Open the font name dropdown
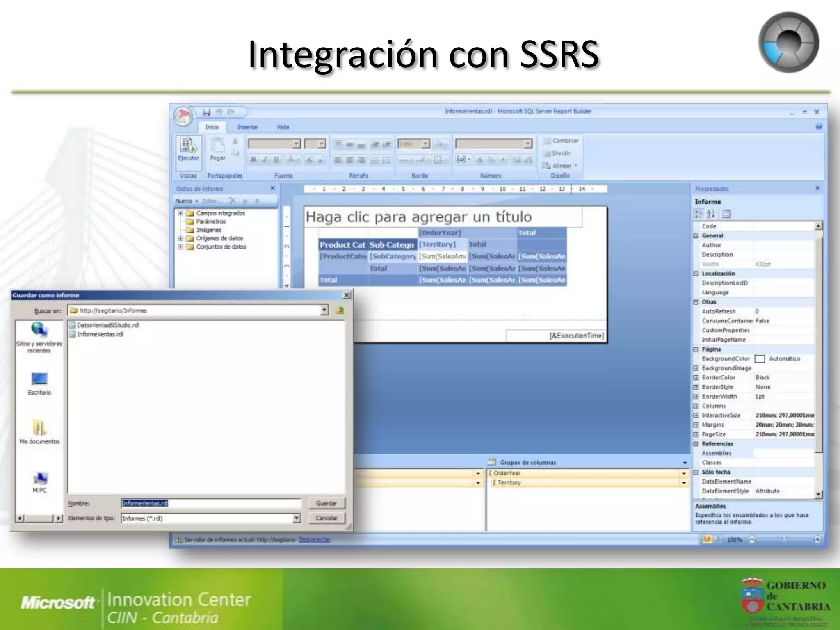Image resolution: width=840 pixels, height=630 pixels. pos(296,144)
